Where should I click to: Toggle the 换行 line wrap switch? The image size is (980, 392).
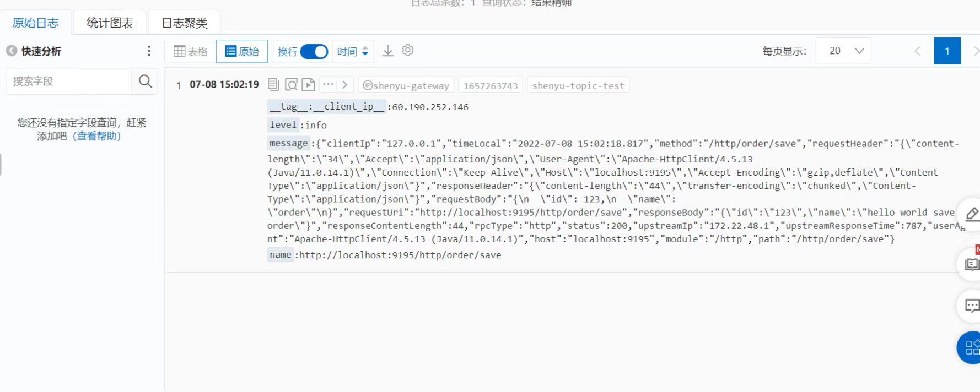coord(314,52)
